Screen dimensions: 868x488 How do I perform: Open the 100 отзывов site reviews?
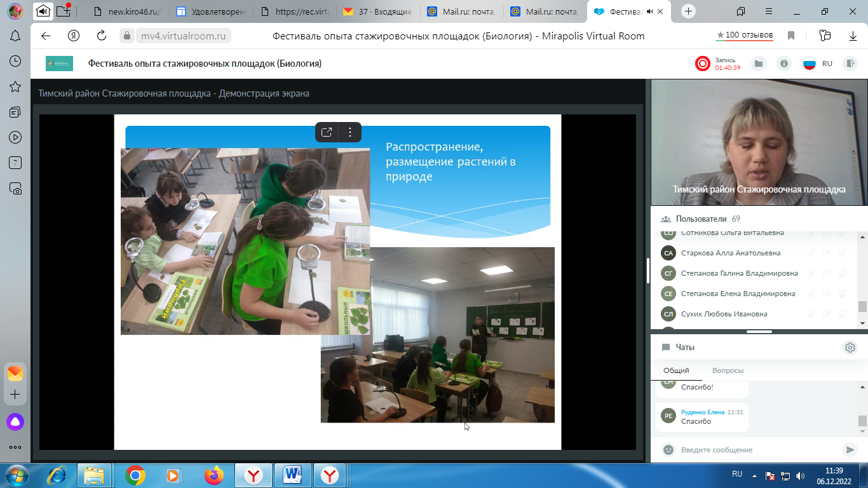pyautogui.click(x=744, y=35)
